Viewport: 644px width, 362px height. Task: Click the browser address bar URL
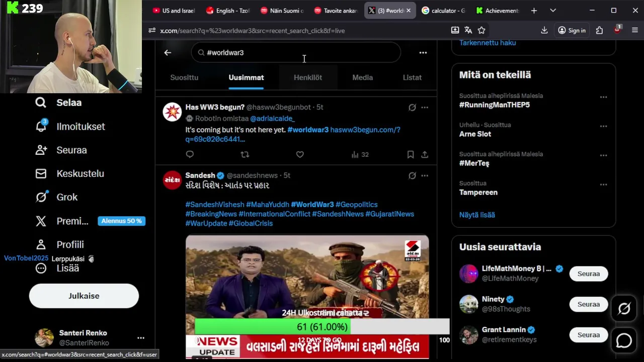tap(253, 31)
